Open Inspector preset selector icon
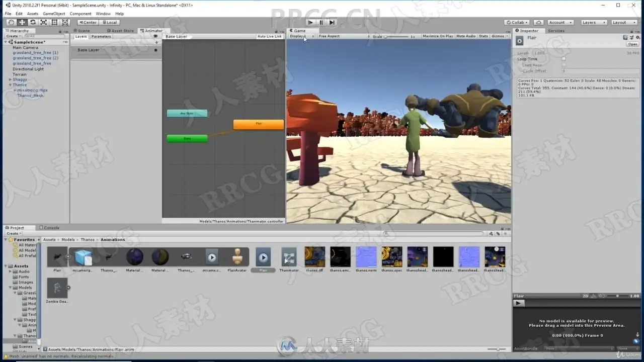The width and height of the screenshot is (644, 362). click(x=631, y=37)
